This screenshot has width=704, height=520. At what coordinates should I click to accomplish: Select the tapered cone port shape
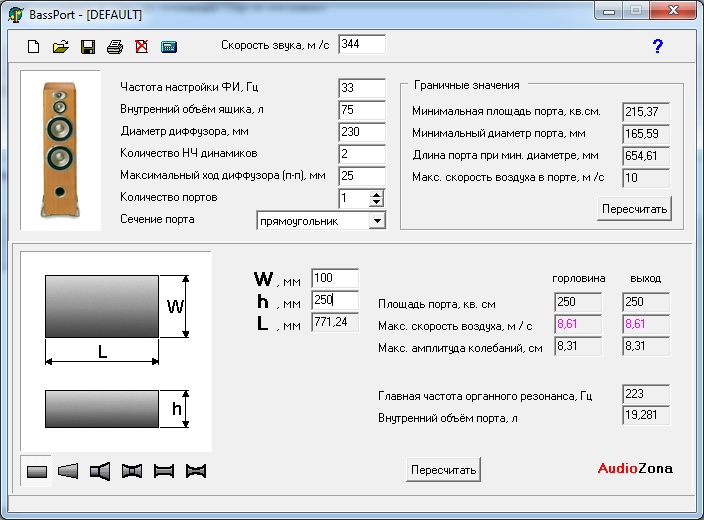point(68,471)
